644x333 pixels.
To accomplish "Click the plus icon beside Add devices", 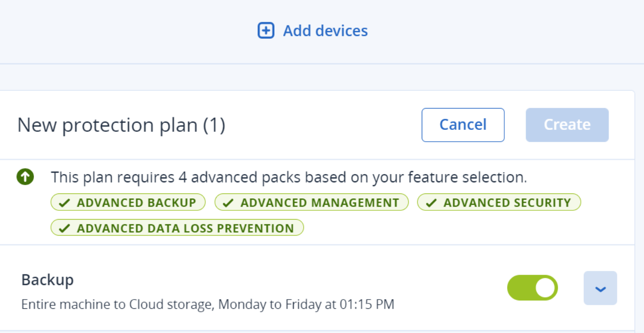I will (x=265, y=31).
